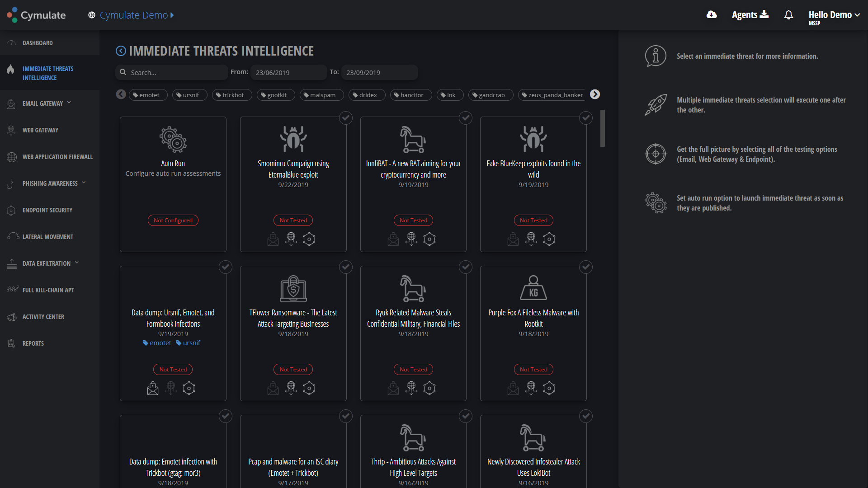Click endpoint icon on InnfiRAT card
868x488 pixels.
(429, 239)
